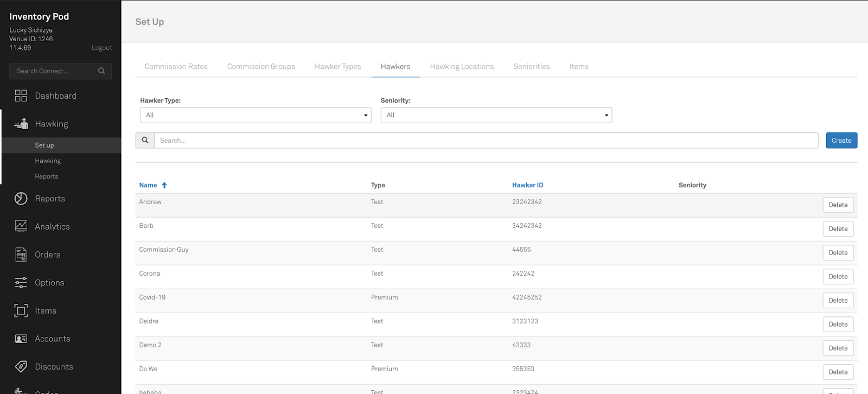Image resolution: width=868 pixels, height=394 pixels.
Task: Open Reports via the pie chart icon
Action: click(21, 199)
